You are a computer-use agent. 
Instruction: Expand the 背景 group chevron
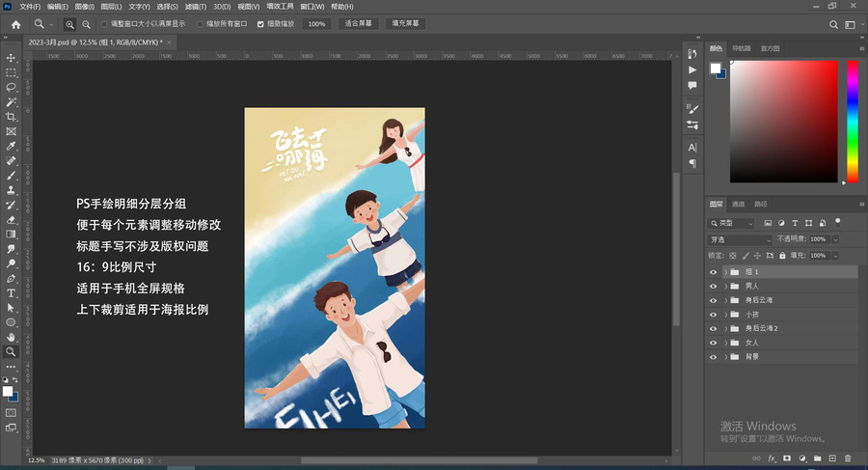tap(725, 357)
